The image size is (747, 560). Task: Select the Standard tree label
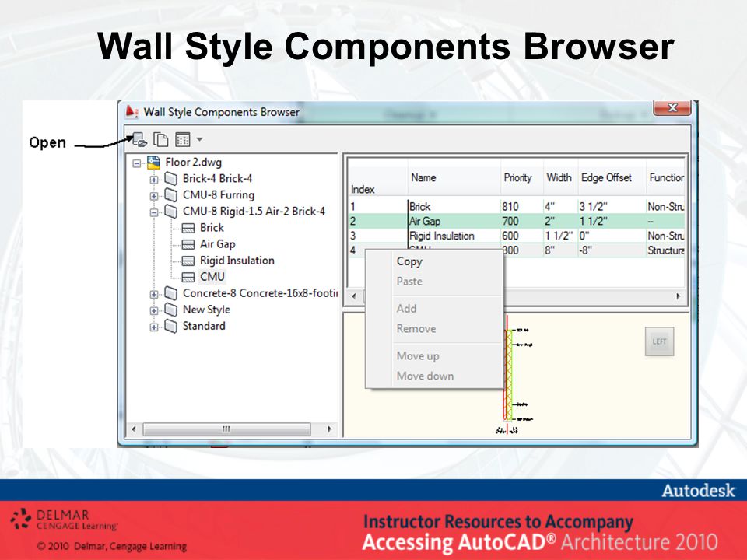point(204,326)
